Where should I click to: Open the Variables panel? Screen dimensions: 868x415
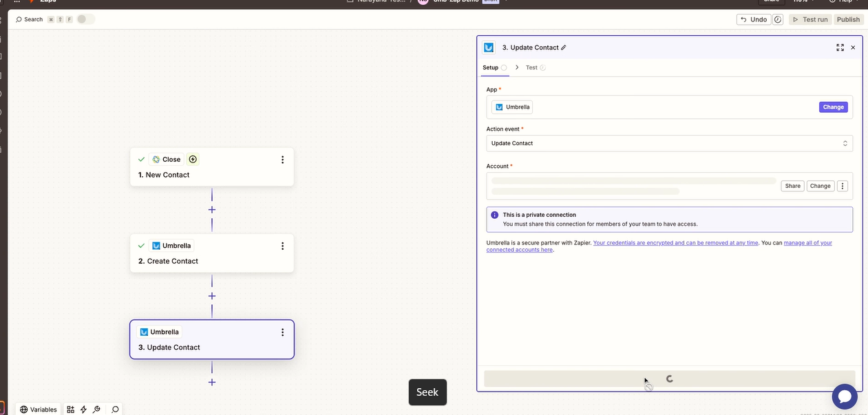coord(39,409)
